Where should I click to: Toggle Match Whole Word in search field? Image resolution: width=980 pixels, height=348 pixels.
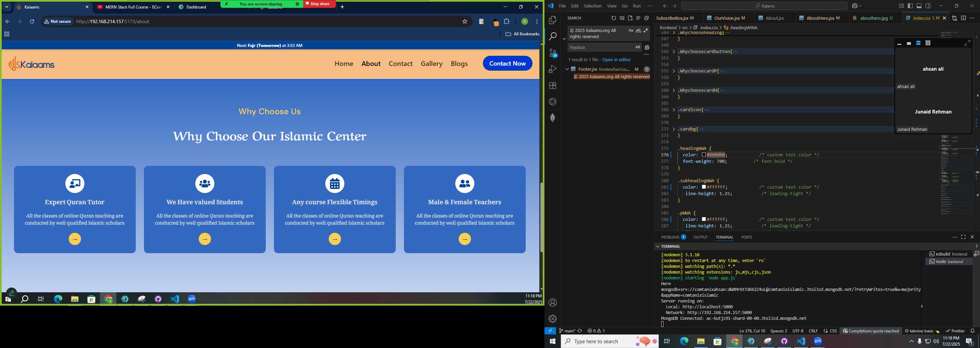tap(638, 30)
